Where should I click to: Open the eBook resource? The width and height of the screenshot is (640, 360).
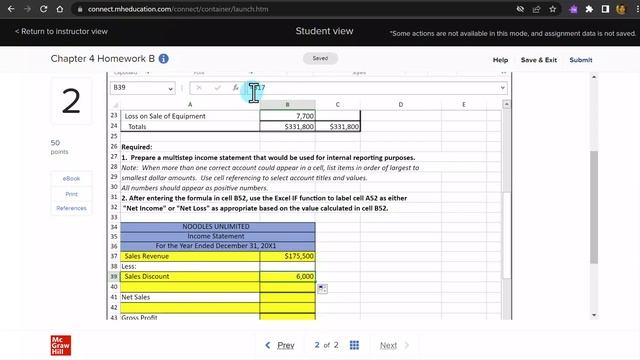pos(71,179)
